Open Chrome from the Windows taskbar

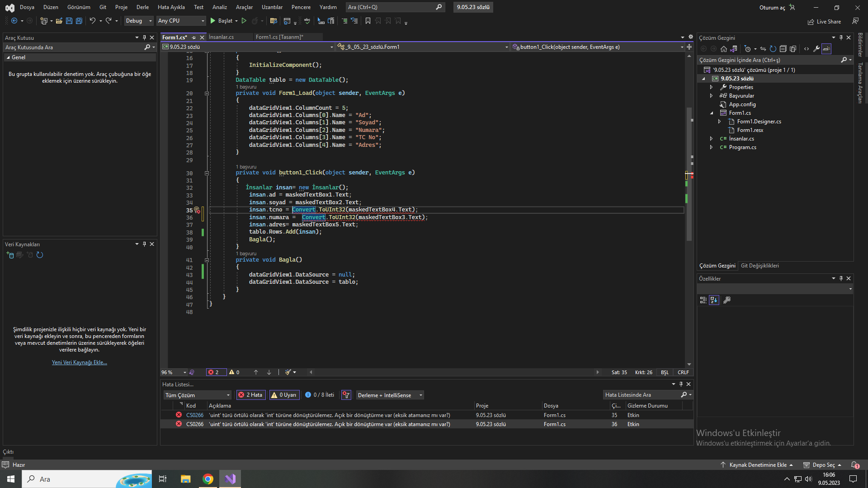coord(208,479)
